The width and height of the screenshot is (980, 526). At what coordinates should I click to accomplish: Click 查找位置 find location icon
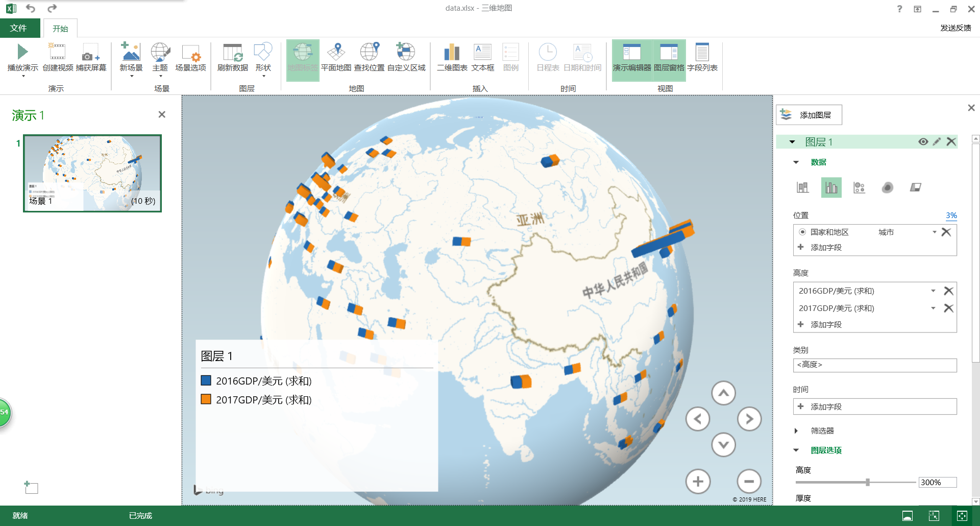(370, 52)
